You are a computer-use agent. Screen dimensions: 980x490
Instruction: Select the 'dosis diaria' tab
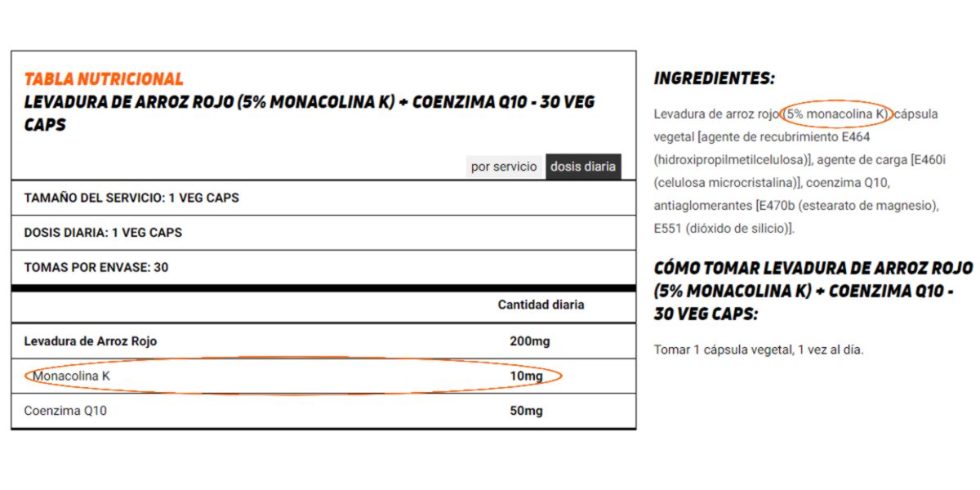583,166
